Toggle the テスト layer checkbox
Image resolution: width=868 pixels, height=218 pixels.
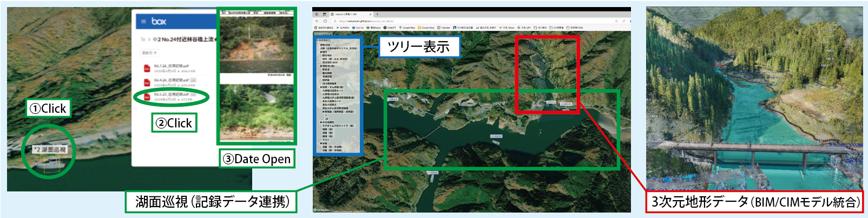click(320, 140)
